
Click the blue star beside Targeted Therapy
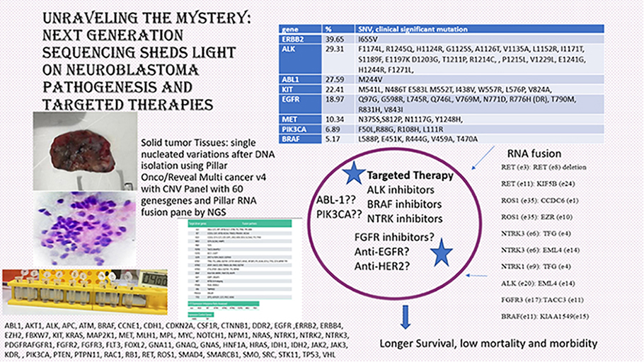pyautogui.click(x=352, y=174)
